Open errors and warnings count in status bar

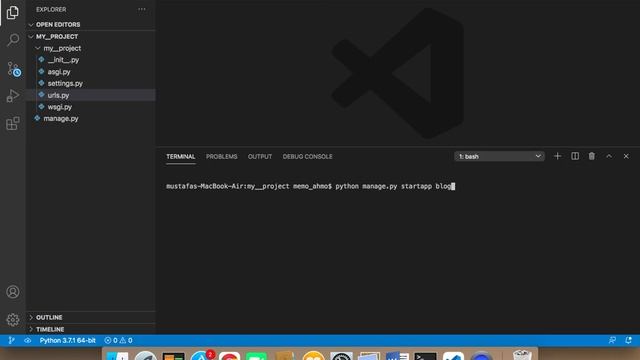pos(118,340)
